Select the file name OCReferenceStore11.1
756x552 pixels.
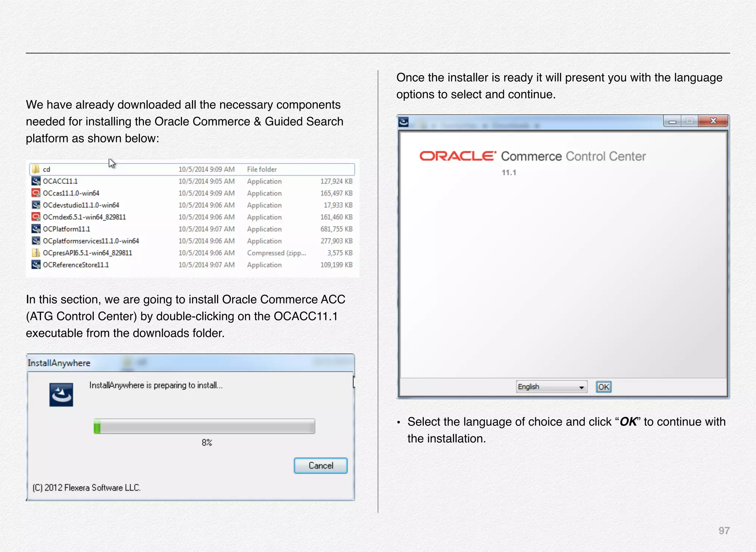tap(76, 265)
